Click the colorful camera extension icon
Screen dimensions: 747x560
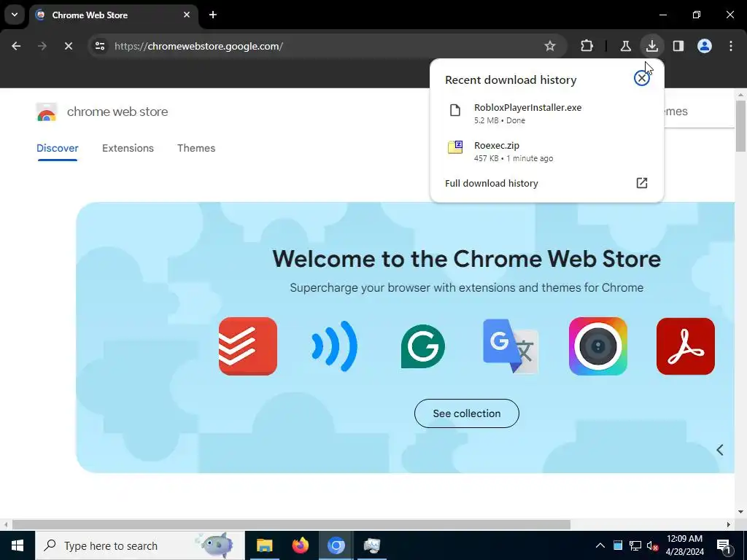pyautogui.click(x=598, y=346)
